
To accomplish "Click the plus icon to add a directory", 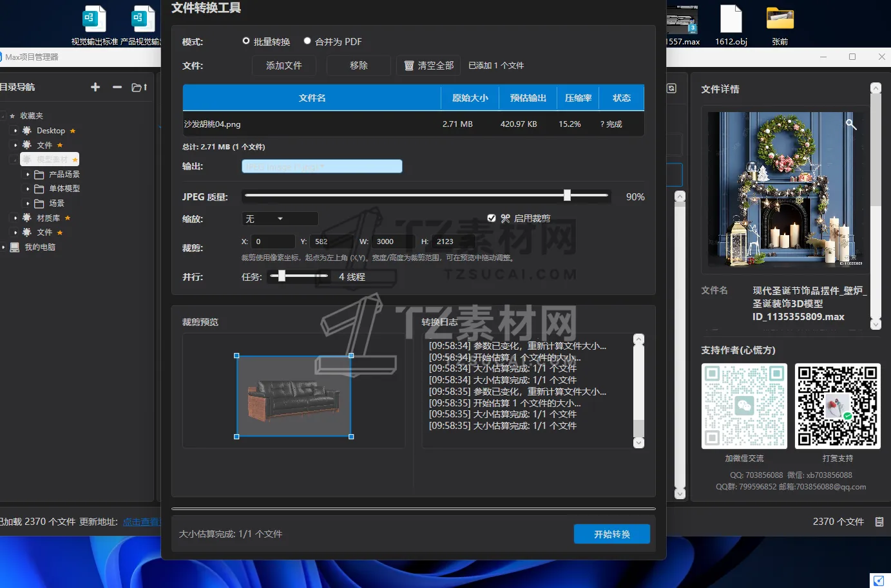I will pyautogui.click(x=95, y=87).
